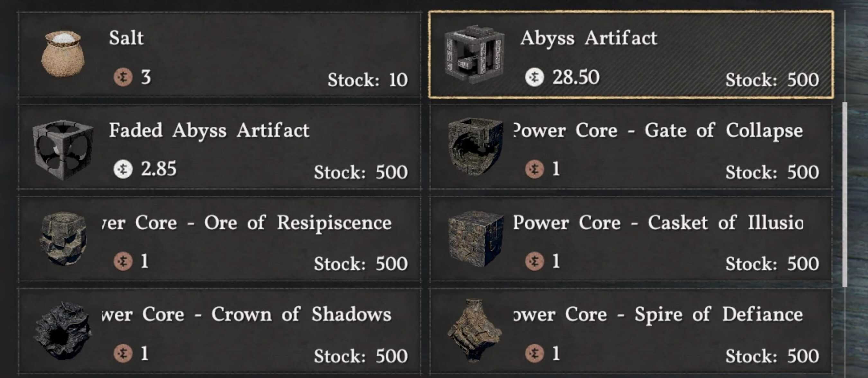Click the Abyss Artifact cube icon
The height and width of the screenshot is (378, 868).
pos(475,54)
